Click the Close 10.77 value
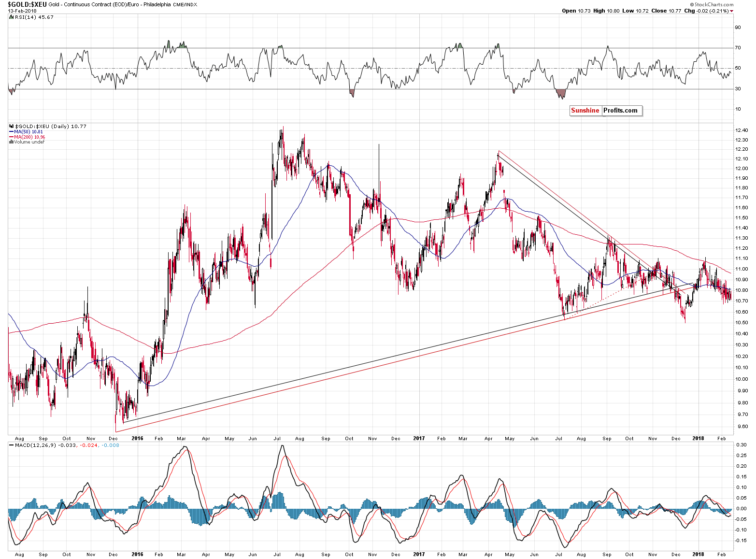This screenshot has height=559, width=756. 666,11
